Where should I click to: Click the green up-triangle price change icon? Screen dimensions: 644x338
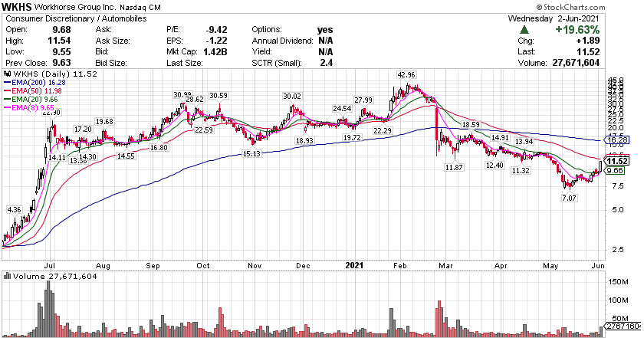coord(524,30)
